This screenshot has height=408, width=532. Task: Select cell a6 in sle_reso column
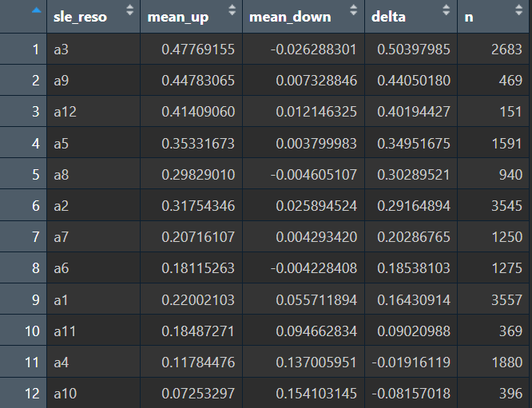click(x=93, y=268)
